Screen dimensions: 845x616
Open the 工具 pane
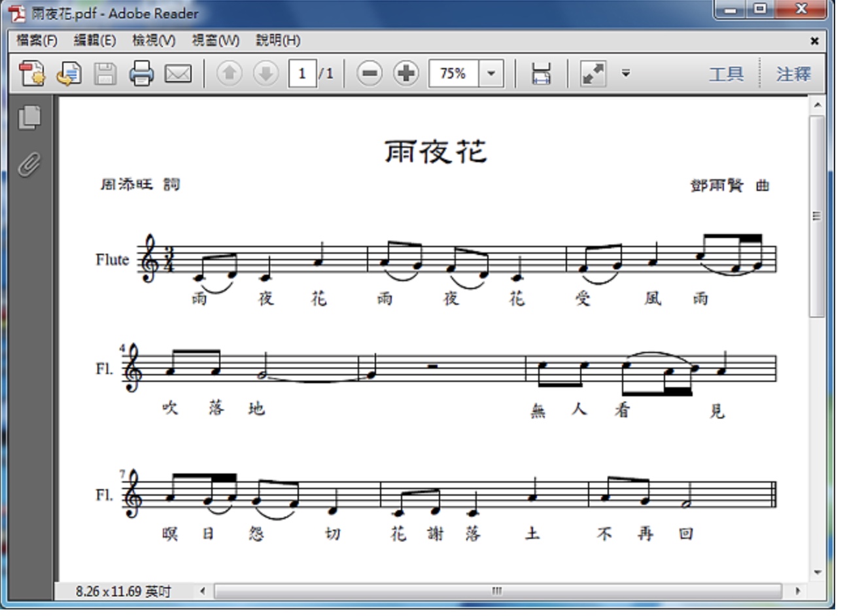pos(727,74)
